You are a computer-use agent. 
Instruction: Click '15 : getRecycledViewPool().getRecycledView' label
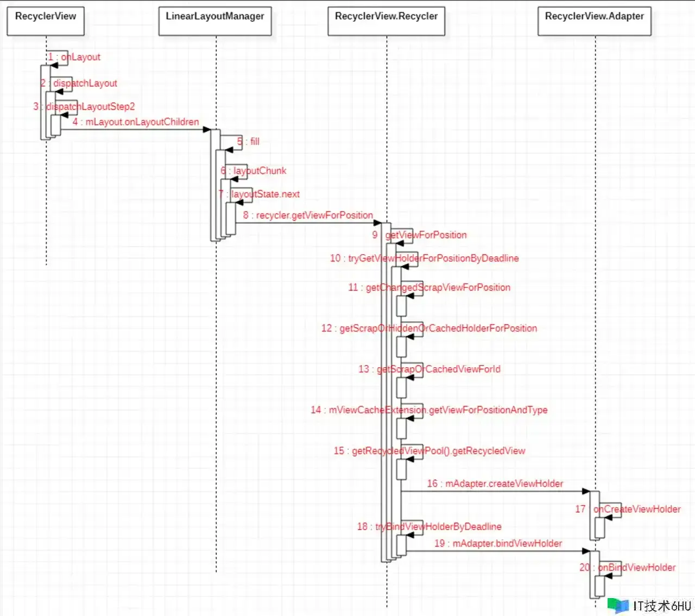pyautogui.click(x=429, y=450)
